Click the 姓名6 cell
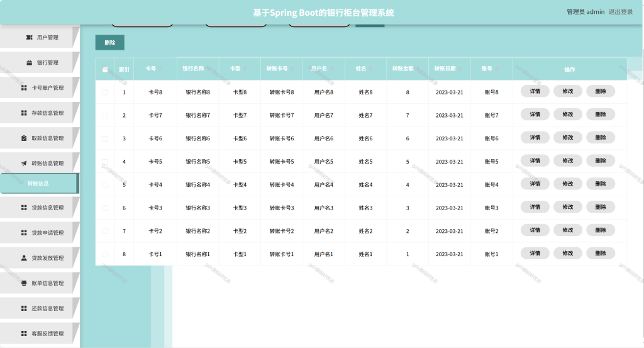Viewport: 644px width, 348px height. (365, 138)
